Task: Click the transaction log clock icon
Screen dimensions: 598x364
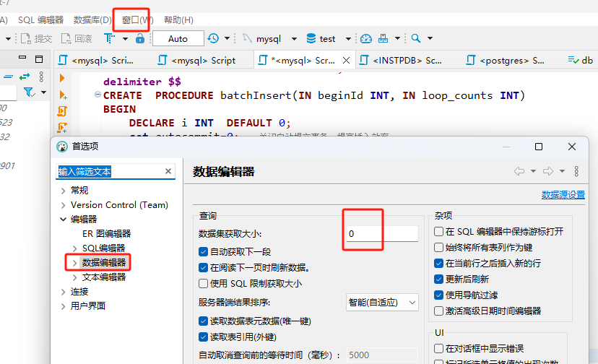Action: tap(213, 38)
